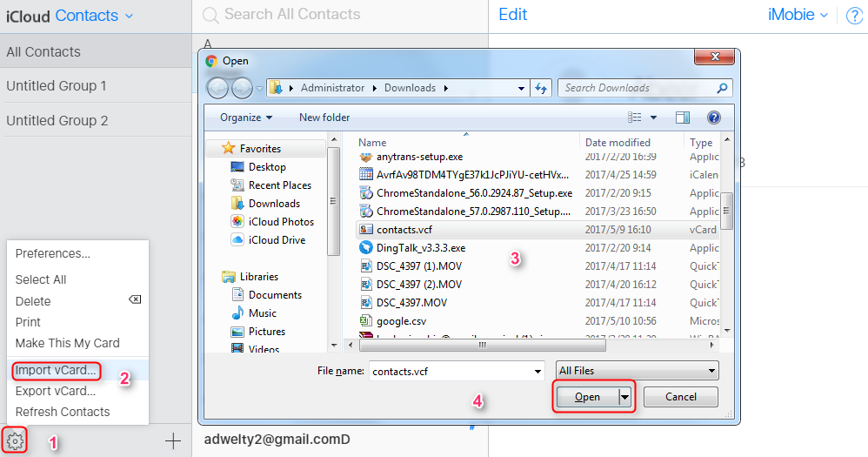
Task: Expand the address bar history dropdown
Action: pyautogui.click(x=521, y=88)
